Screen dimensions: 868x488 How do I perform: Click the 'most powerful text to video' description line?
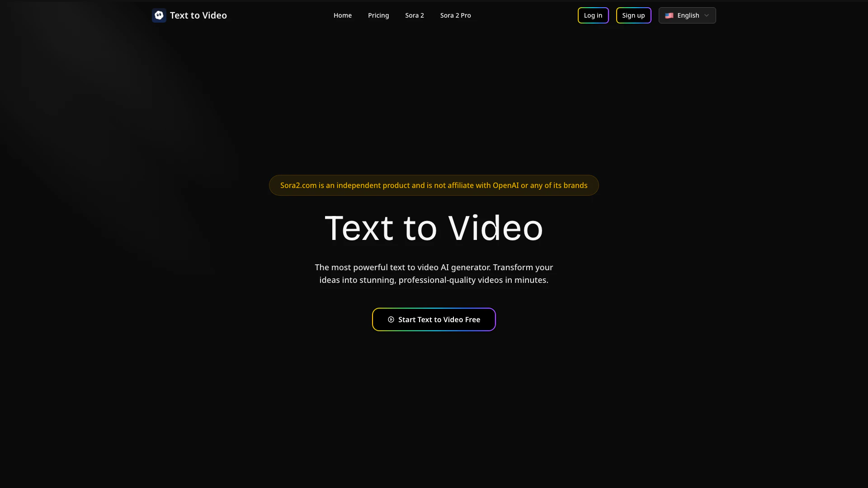click(x=434, y=267)
